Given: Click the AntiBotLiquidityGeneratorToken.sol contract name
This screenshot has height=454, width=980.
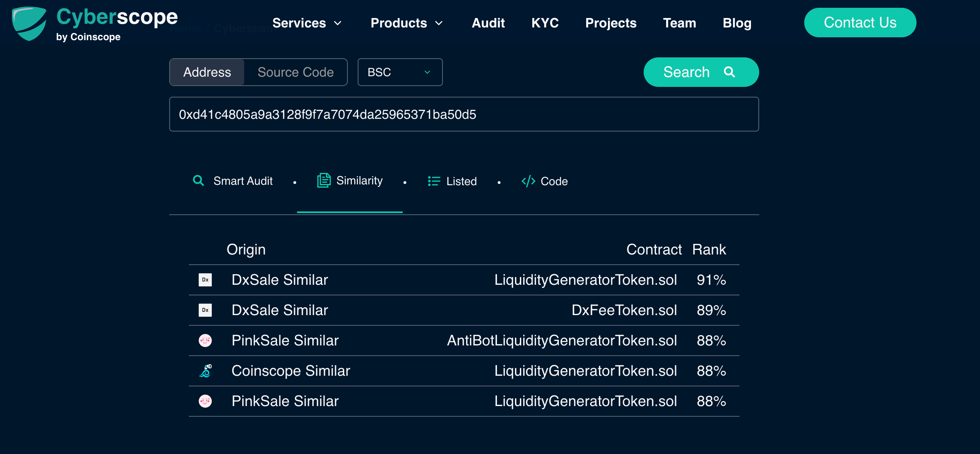Looking at the screenshot, I should tap(562, 340).
